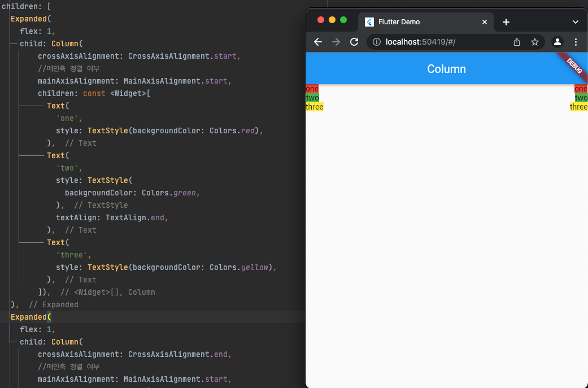
Task: Click Colors.yellow in the code editor
Action: [x=239, y=267]
